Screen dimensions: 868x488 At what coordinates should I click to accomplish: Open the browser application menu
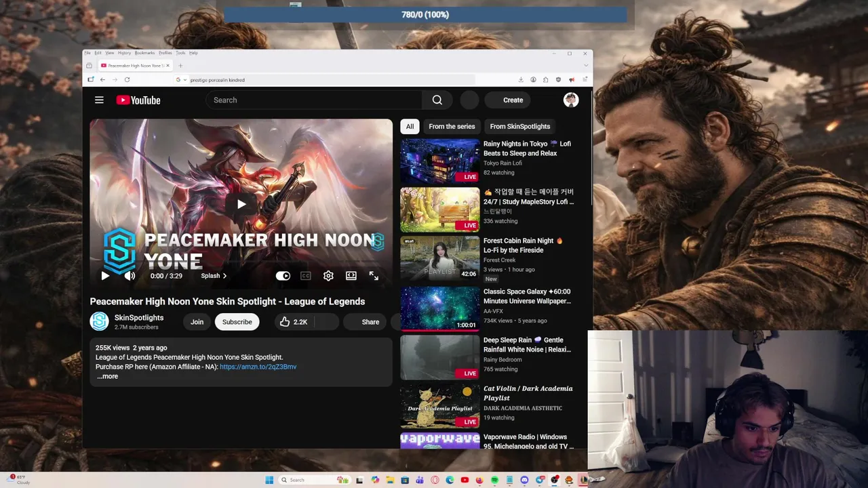pos(585,80)
